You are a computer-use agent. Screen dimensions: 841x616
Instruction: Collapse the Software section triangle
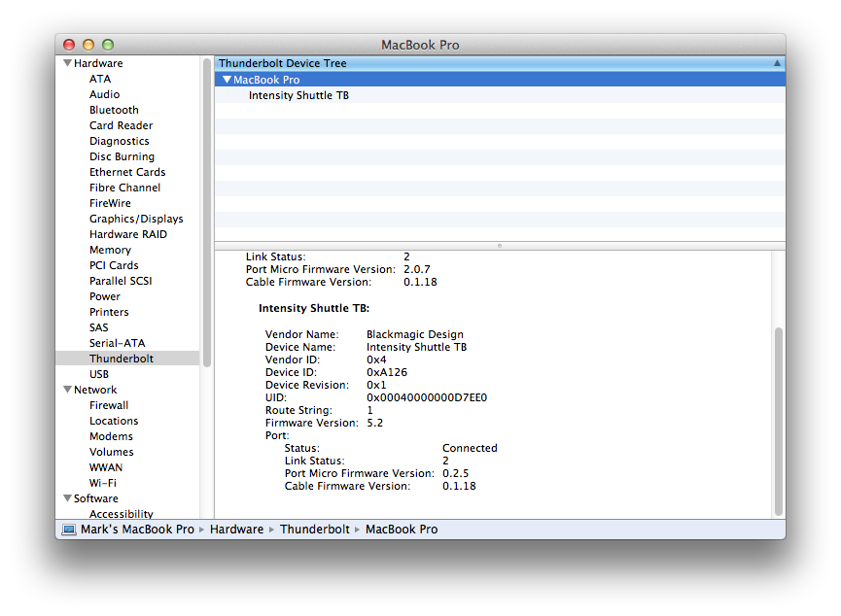(68, 498)
